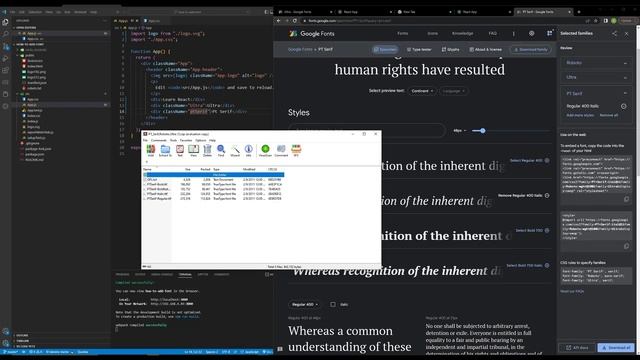The height and width of the screenshot is (360, 640).
Task: Open About & license tab
Action: tap(486, 49)
